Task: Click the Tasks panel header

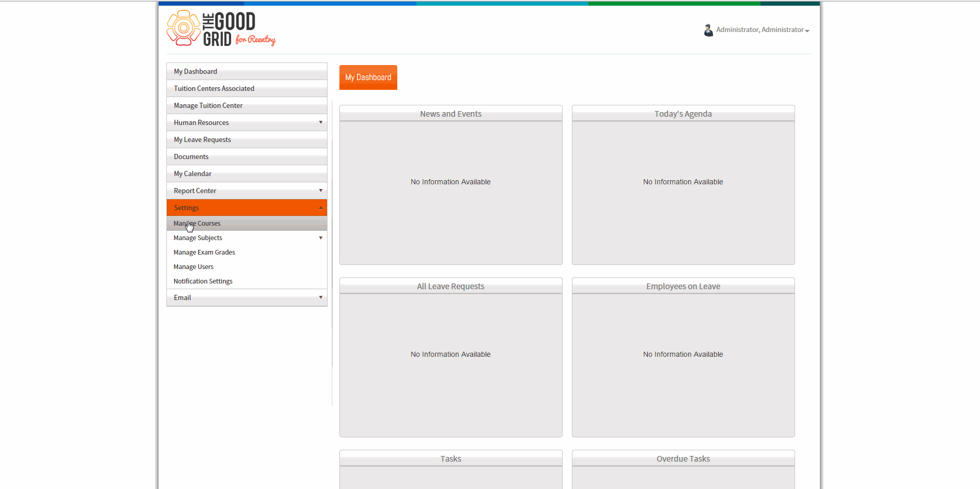Action: click(x=451, y=459)
